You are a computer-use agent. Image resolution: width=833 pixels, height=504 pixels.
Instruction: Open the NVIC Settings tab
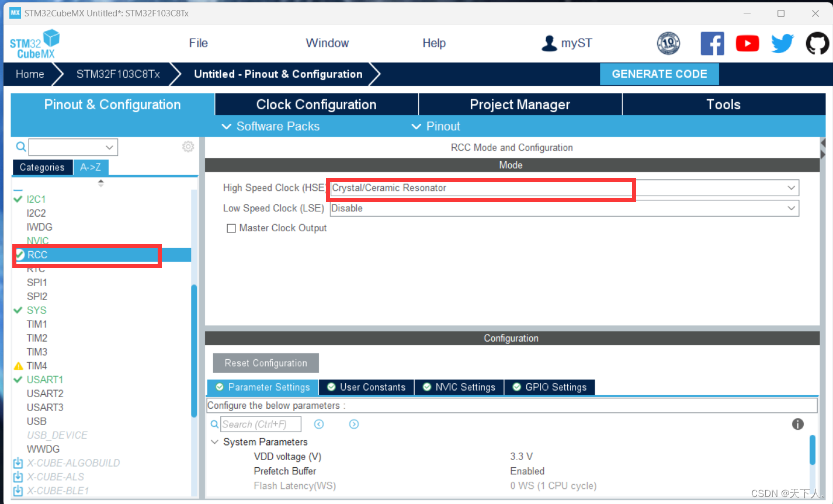coord(459,387)
